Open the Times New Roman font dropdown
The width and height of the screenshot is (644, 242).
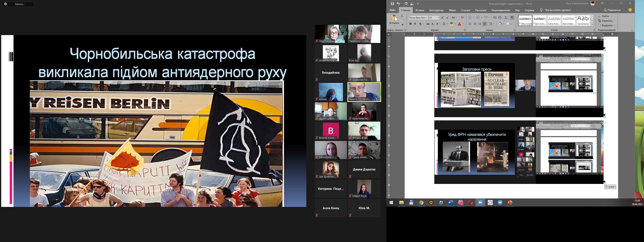(x=427, y=18)
